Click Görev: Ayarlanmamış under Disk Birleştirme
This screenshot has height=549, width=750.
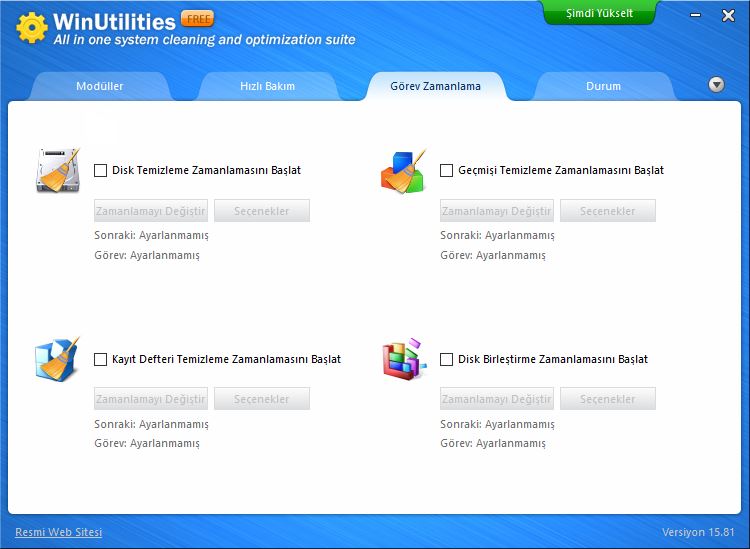click(x=493, y=443)
